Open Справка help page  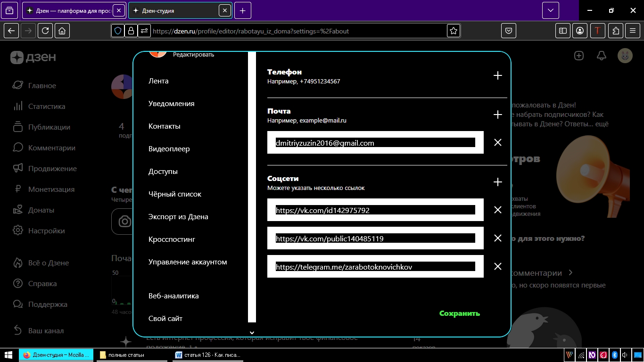pyautogui.click(x=35, y=284)
